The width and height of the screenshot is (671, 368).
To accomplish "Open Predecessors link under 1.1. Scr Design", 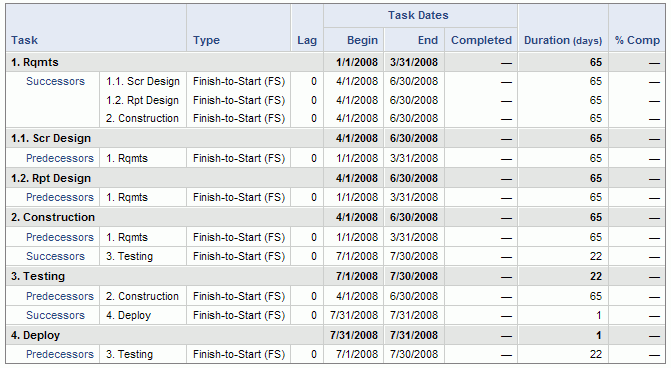I will (59, 158).
